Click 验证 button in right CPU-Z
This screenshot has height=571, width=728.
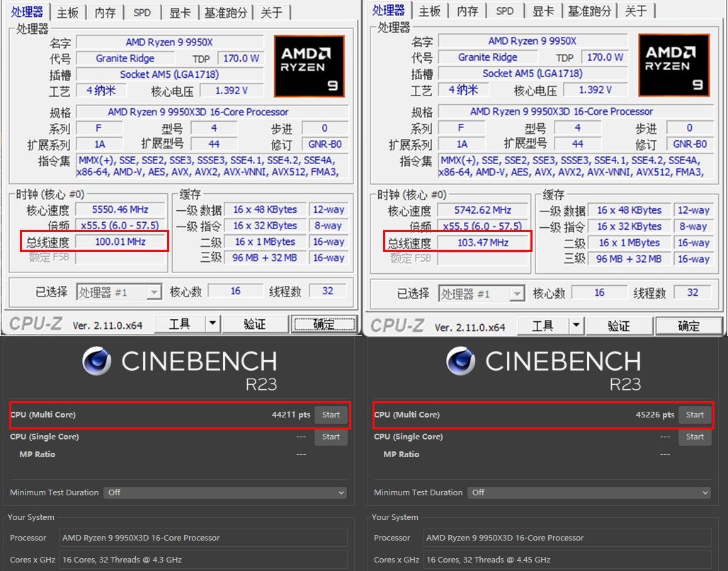click(619, 325)
